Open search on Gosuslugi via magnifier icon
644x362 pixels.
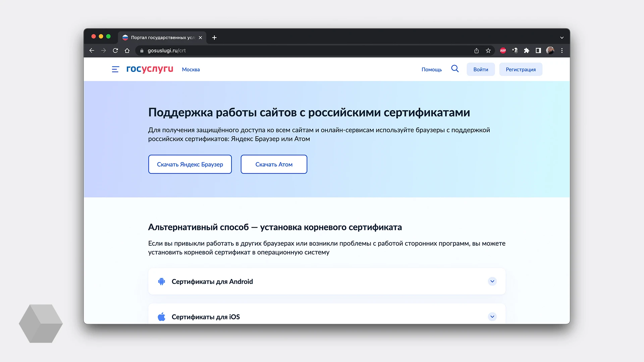pyautogui.click(x=455, y=69)
